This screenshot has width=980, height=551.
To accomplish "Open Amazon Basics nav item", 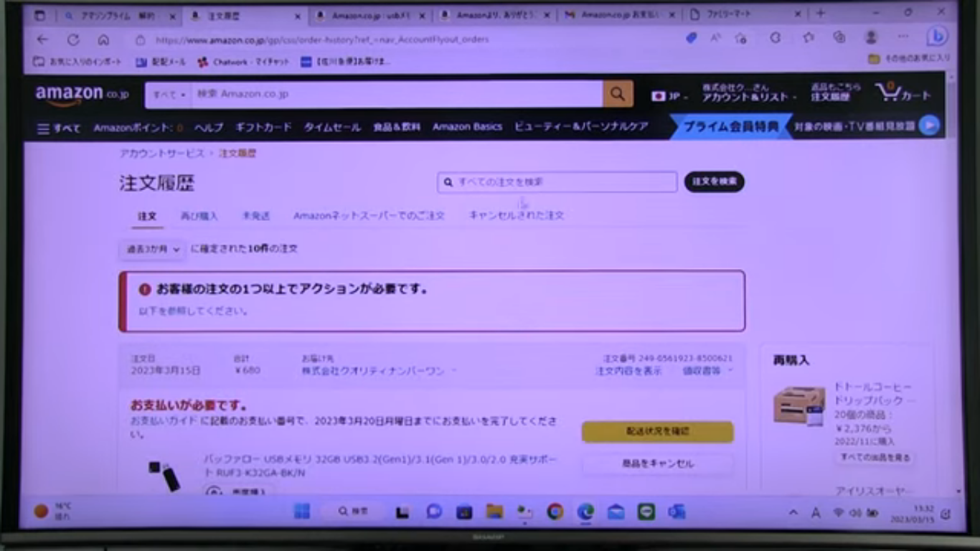I will tap(467, 127).
